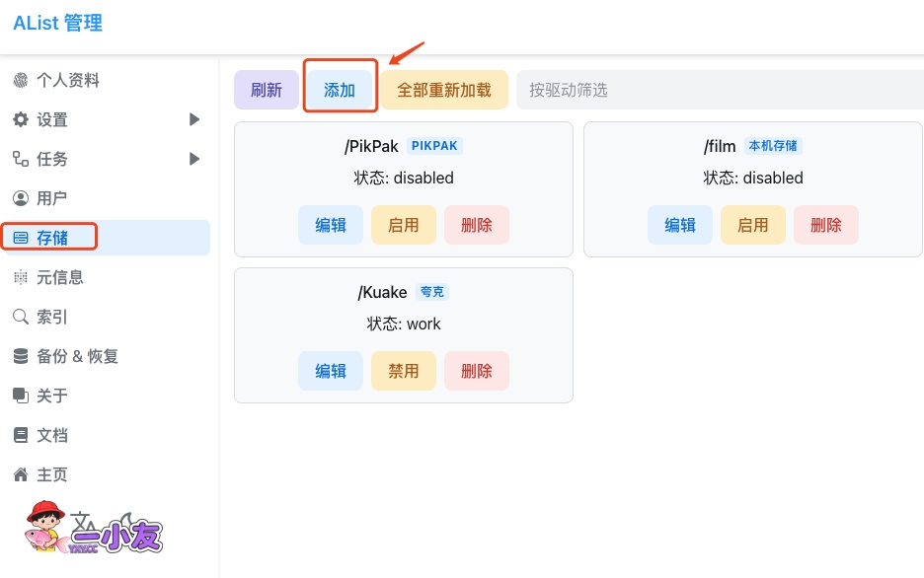Click the home icon beside 主页
The height and width of the screenshot is (578, 924).
(20, 474)
